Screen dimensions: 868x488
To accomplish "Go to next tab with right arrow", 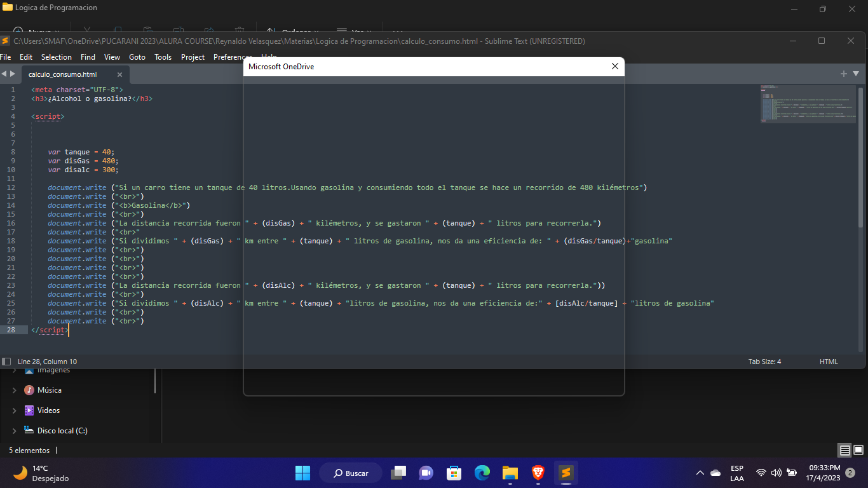I will point(12,74).
